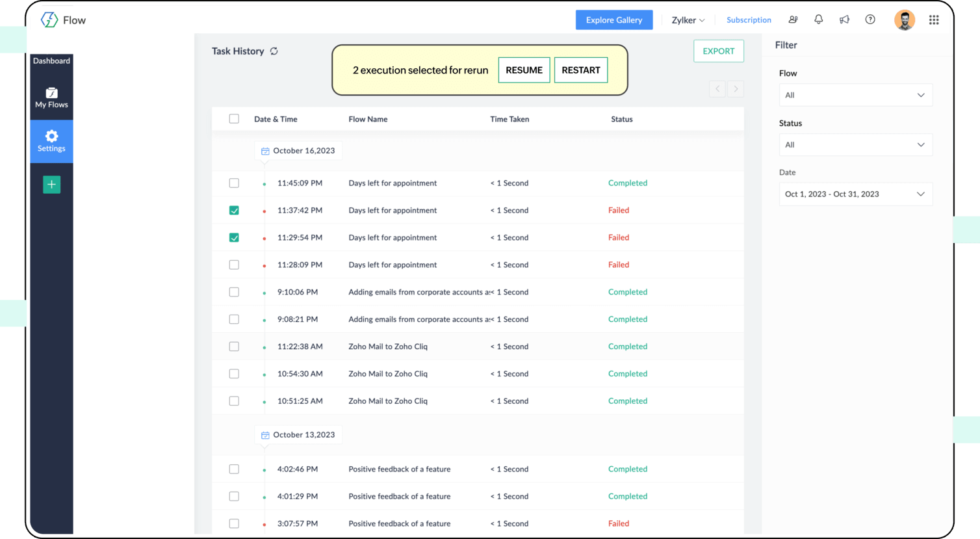This screenshot has height=539, width=980.
Task: Click the refresh icon beside Task History
Action: [x=274, y=51]
